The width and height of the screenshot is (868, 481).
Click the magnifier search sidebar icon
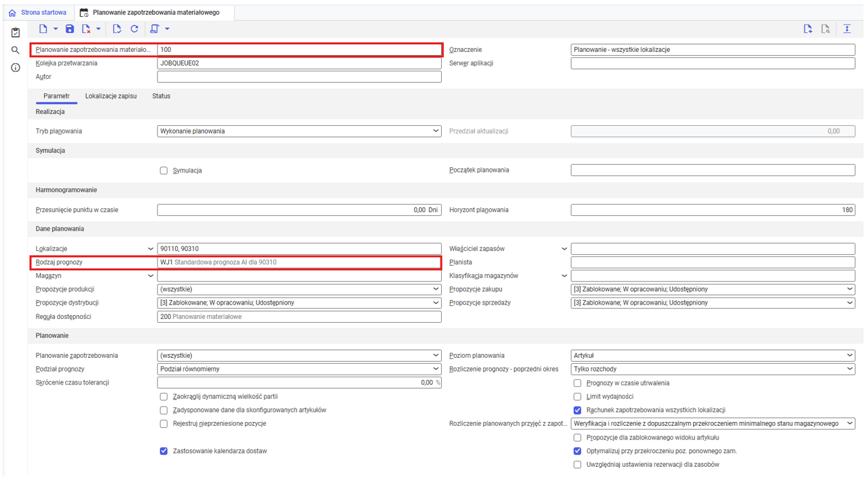(16, 50)
